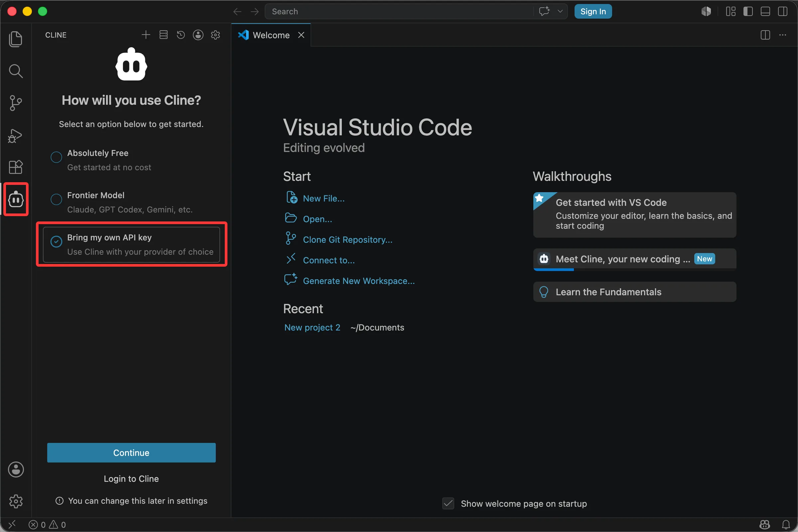Select Bring my own API key option
Image resolution: width=798 pixels, height=532 pixels.
point(132,245)
